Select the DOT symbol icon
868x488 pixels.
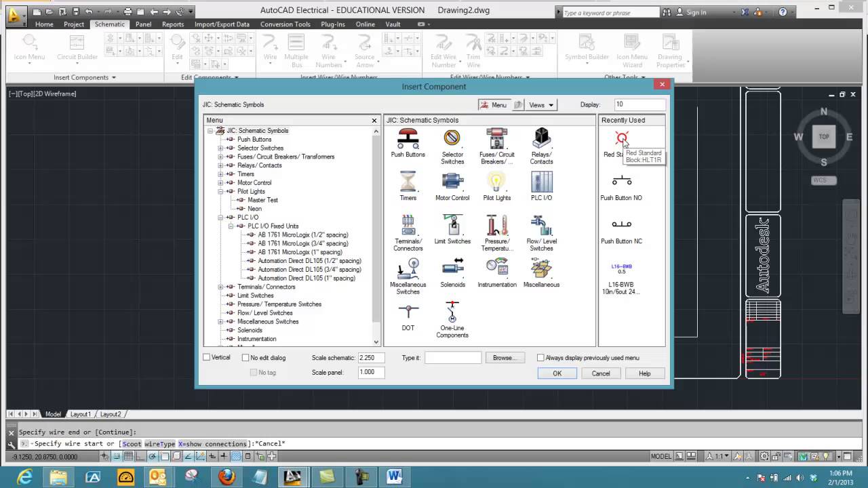click(408, 312)
